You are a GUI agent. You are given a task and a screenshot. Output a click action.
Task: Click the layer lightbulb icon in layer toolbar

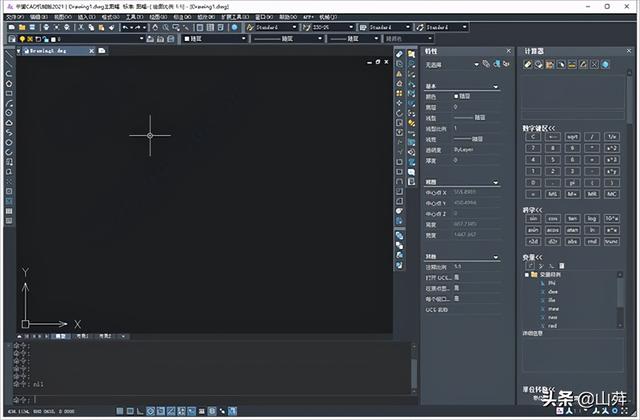(20, 39)
